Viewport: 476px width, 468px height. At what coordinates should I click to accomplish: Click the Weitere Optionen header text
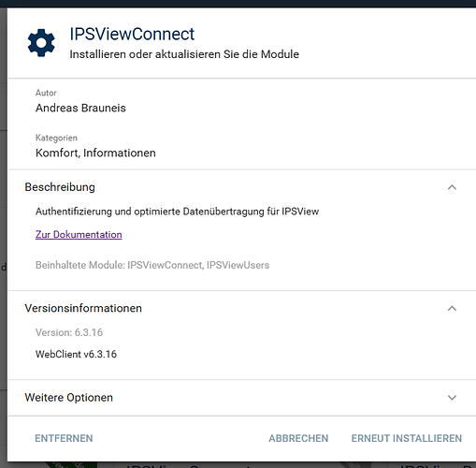pyautogui.click(x=68, y=398)
